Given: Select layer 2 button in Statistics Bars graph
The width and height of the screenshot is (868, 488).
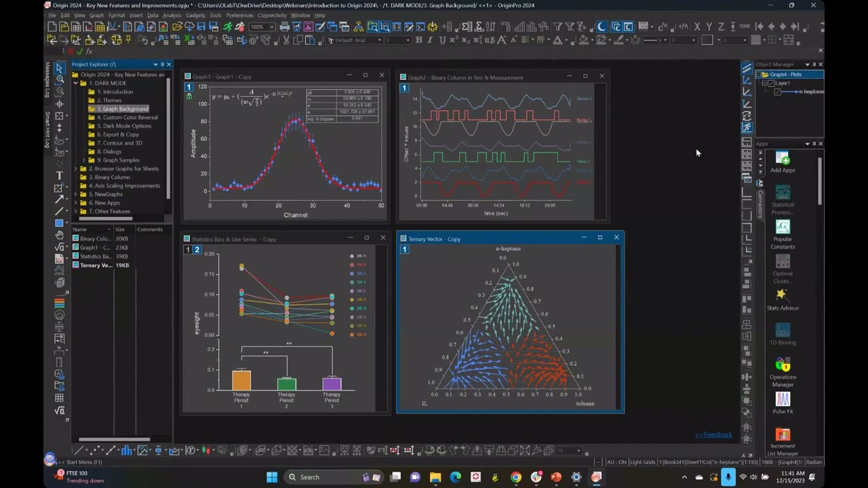Looking at the screenshot, I should tap(197, 250).
